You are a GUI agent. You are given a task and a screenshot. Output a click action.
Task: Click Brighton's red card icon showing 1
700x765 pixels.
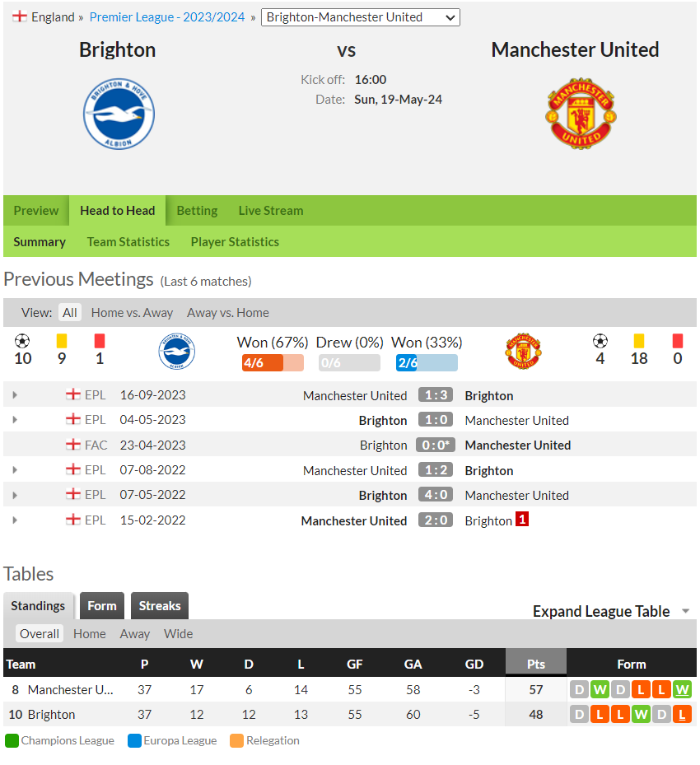point(100,341)
